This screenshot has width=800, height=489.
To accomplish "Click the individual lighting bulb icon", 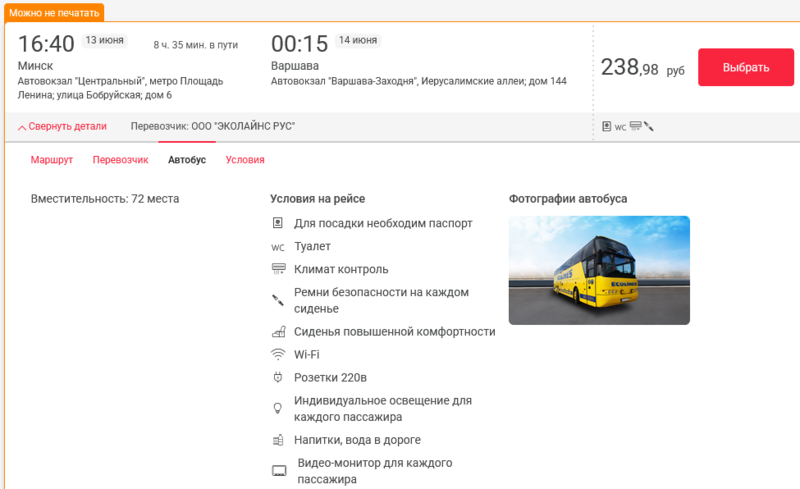I will coord(278,408).
